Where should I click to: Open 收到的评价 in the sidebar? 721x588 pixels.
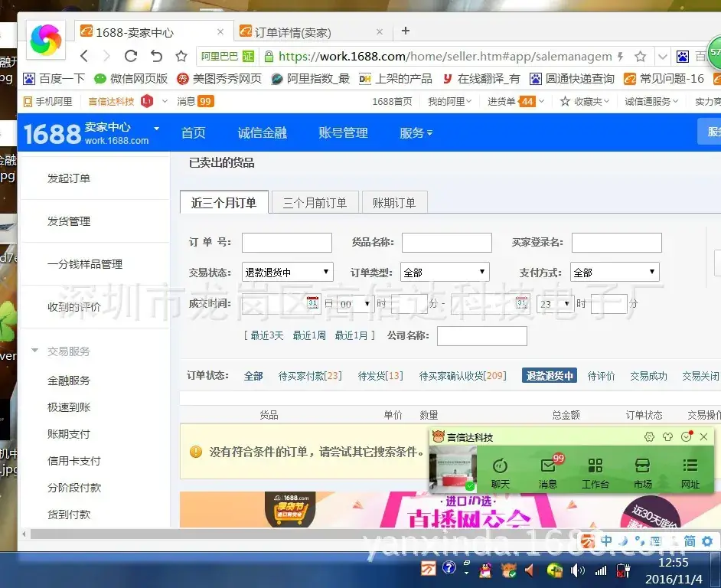click(74, 307)
